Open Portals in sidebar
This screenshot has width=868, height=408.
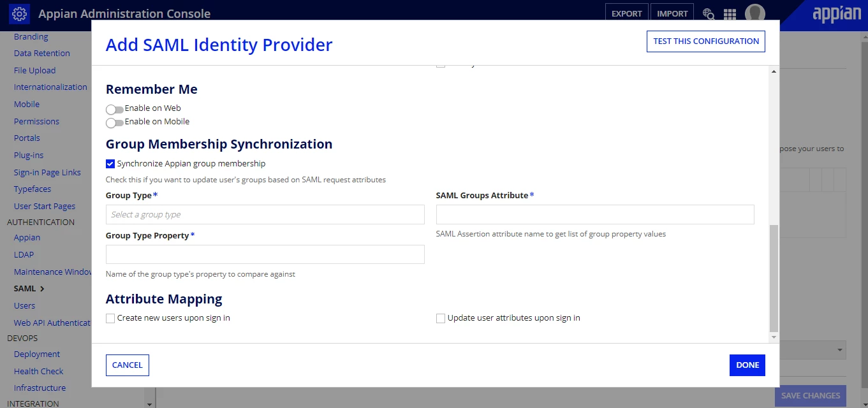point(27,138)
